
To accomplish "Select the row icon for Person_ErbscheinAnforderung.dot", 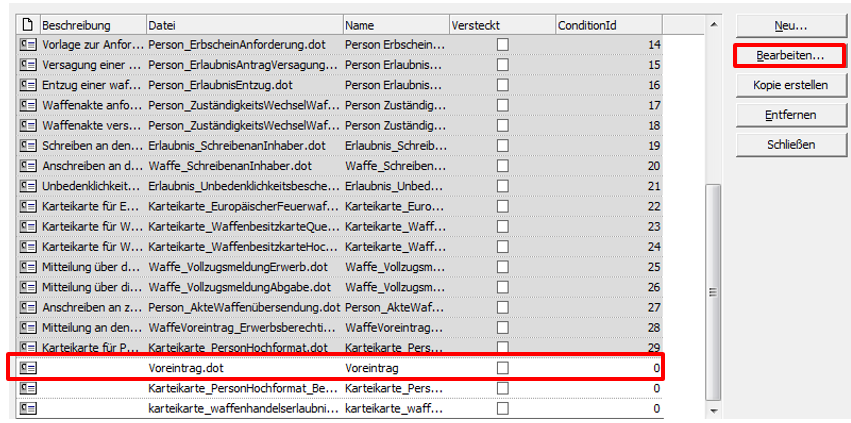I will 28,45.
